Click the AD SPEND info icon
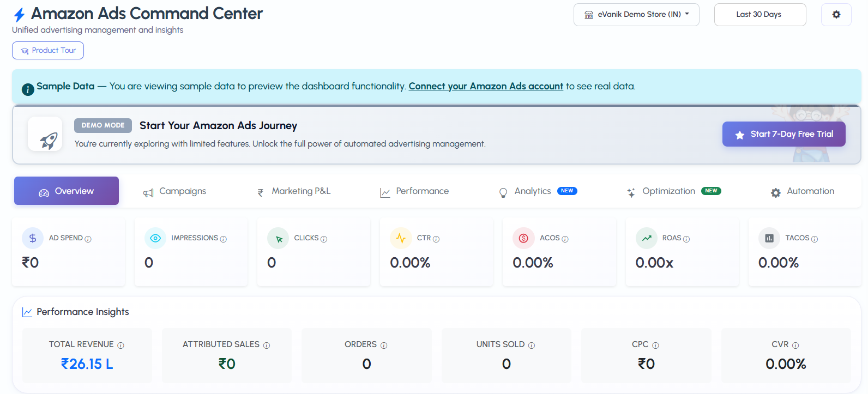 coord(88,239)
